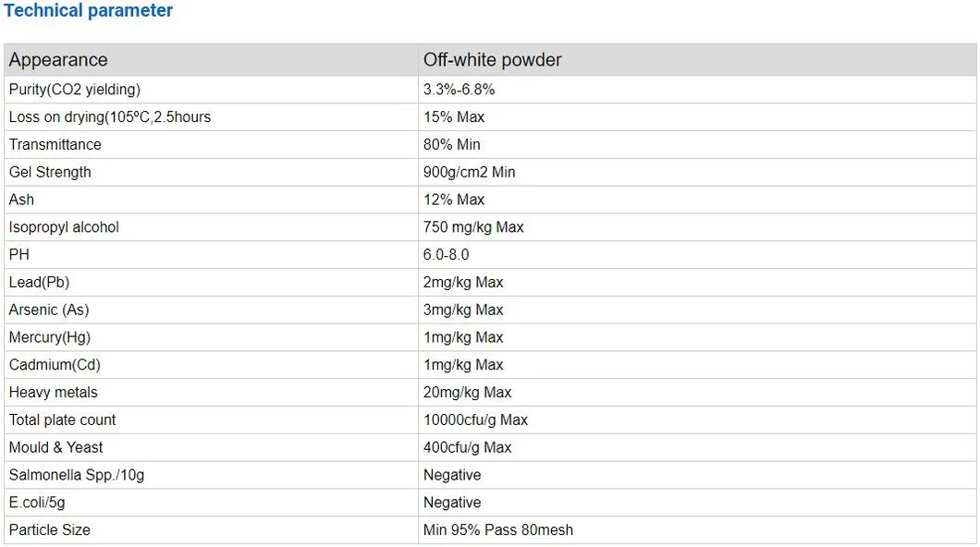Click the 900g/cm2 Min value
Screen dimensions: 980x547
[470, 172]
